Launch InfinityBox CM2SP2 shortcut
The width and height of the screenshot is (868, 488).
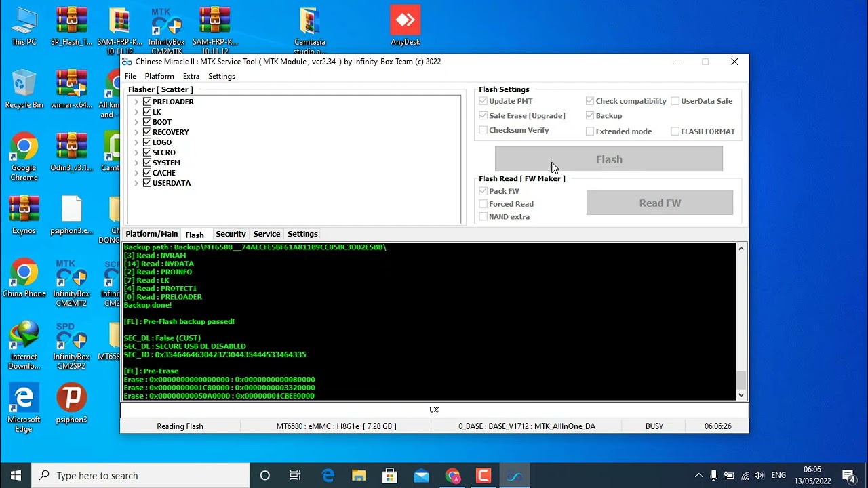click(x=71, y=346)
